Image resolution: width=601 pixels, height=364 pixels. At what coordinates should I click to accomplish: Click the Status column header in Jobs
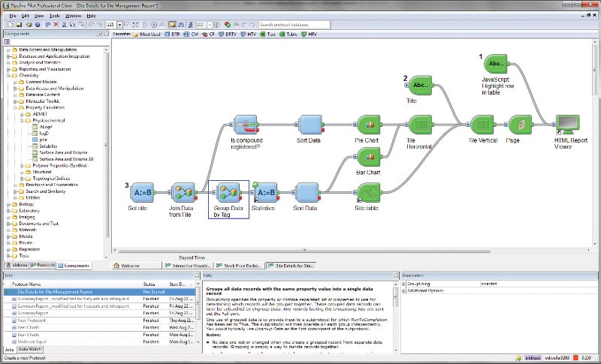[x=149, y=284]
